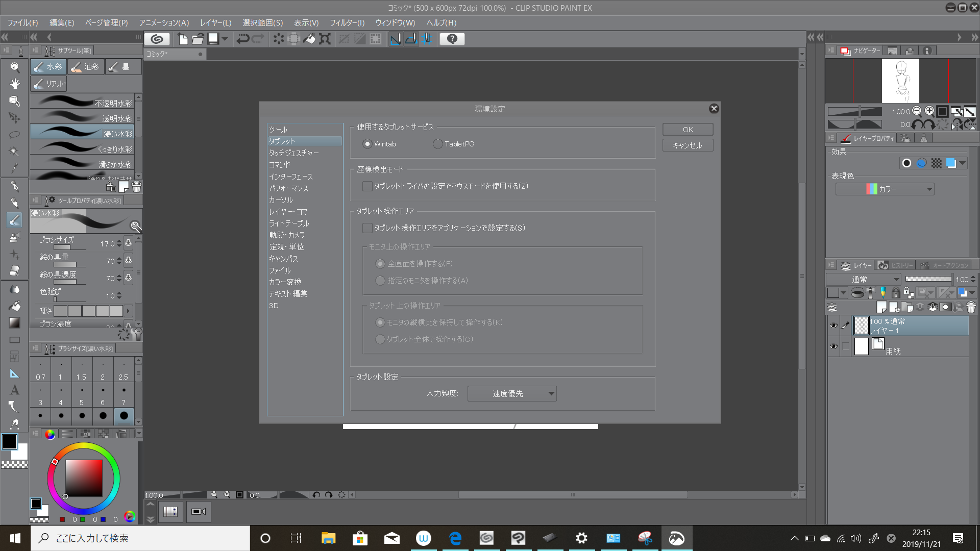Click the undo arrow in toolbar
The width and height of the screenshot is (980, 551).
pyautogui.click(x=242, y=39)
